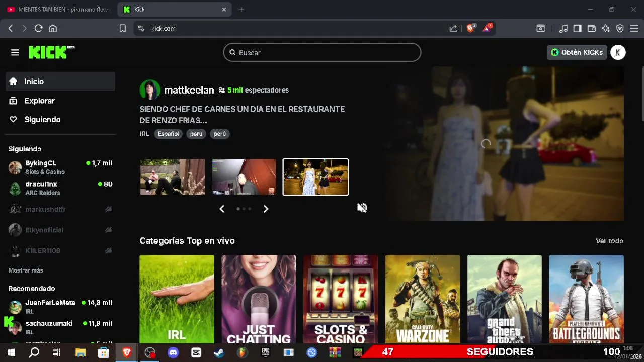The image size is (644, 362).
Task: Click Ver todo link
Action: 609,241
